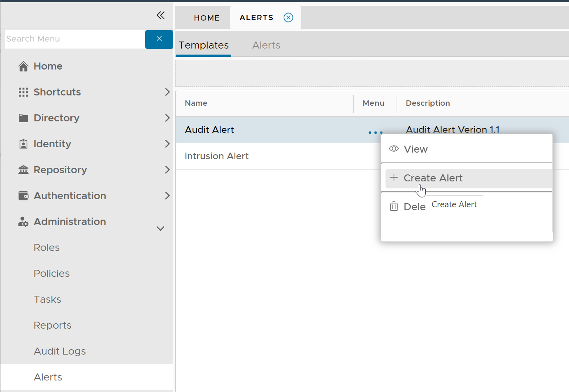569x392 pixels.
Task: Go to the HOME tab
Action: pyautogui.click(x=207, y=18)
